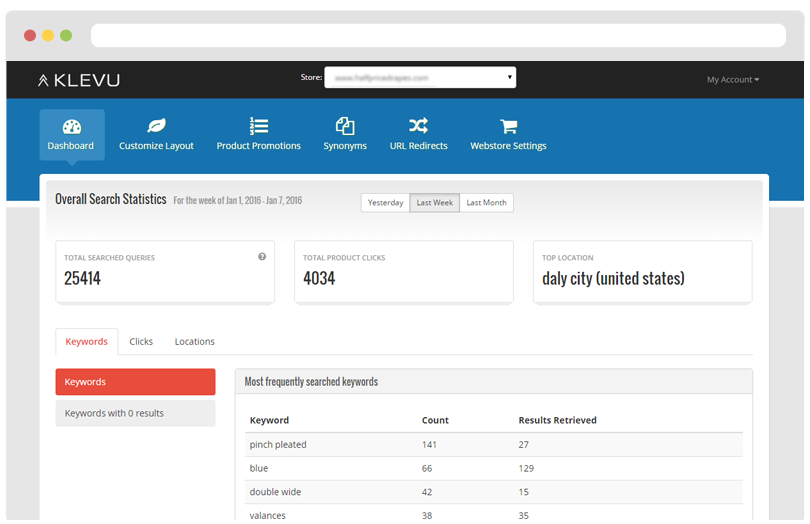Click the Synonyms label
The width and height of the screenshot is (810, 524).
[345, 146]
